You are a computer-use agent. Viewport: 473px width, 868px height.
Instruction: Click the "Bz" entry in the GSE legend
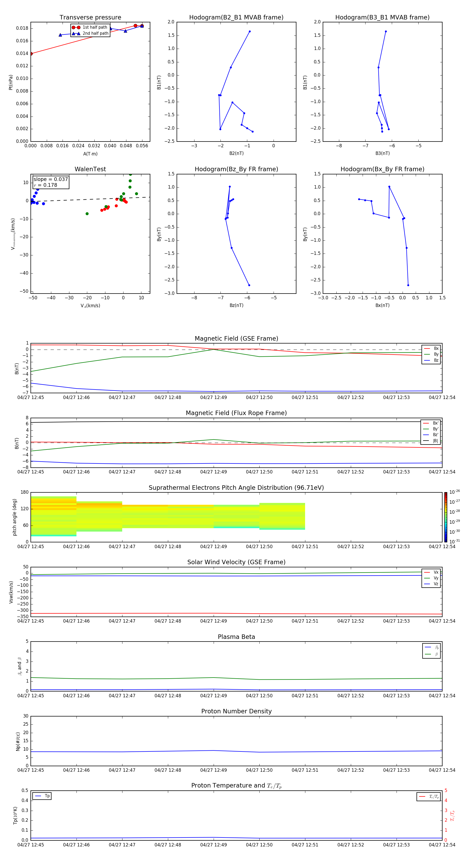click(431, 360)
